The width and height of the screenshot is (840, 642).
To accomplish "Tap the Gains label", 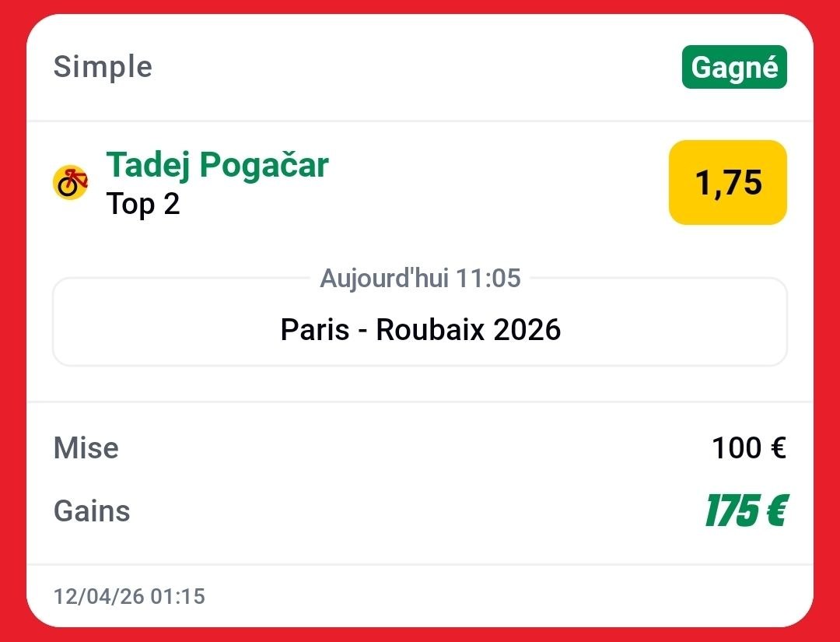I will tap(92, 511).
